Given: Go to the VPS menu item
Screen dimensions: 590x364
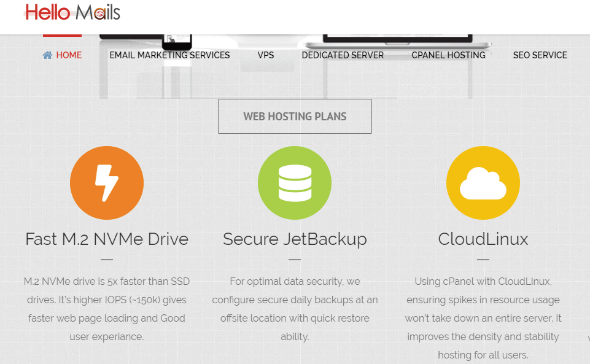Looking at the screenshot, I should coord(266,55).
